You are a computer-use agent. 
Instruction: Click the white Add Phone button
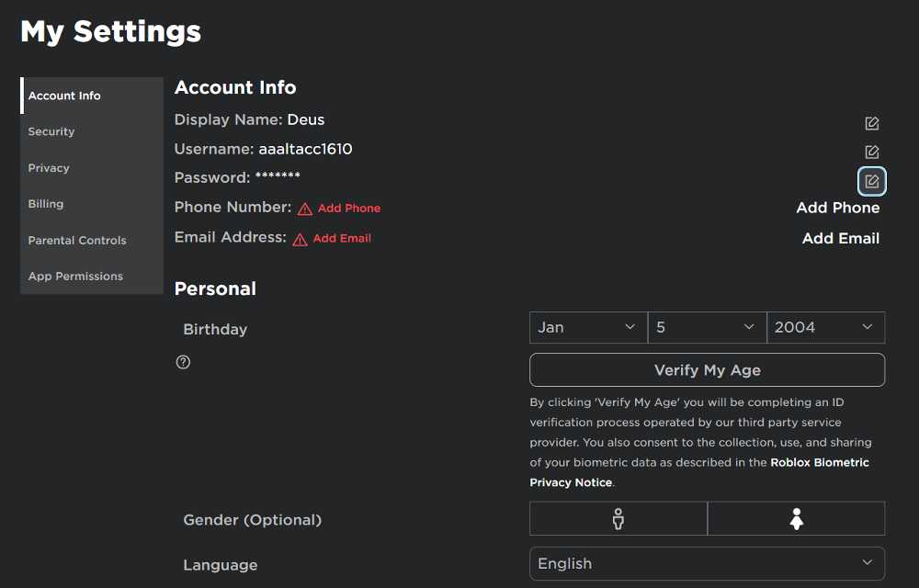837,208
